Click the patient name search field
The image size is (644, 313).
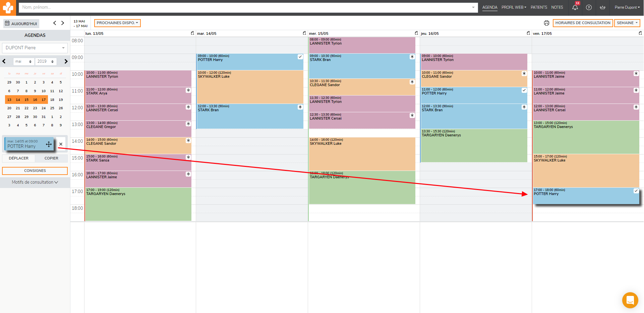pyautogui.click(x=245, y=7)
